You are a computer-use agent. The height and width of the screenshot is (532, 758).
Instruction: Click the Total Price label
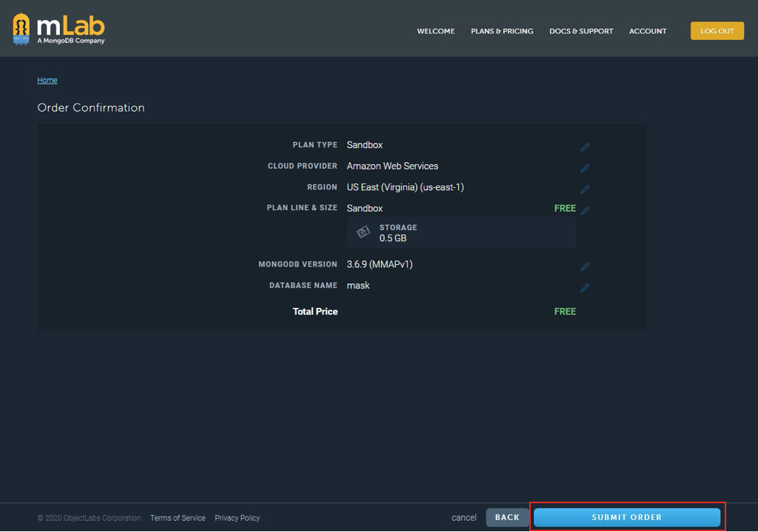[315, 312]
